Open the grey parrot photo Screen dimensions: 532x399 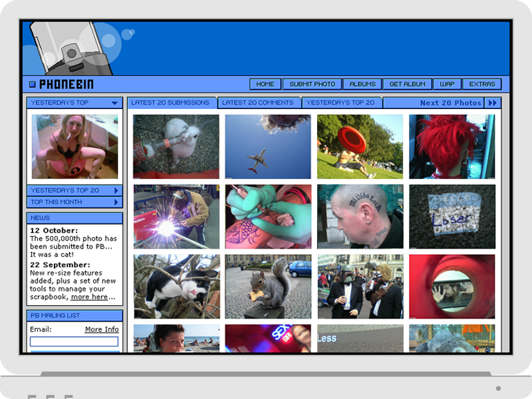click(452, 338)
